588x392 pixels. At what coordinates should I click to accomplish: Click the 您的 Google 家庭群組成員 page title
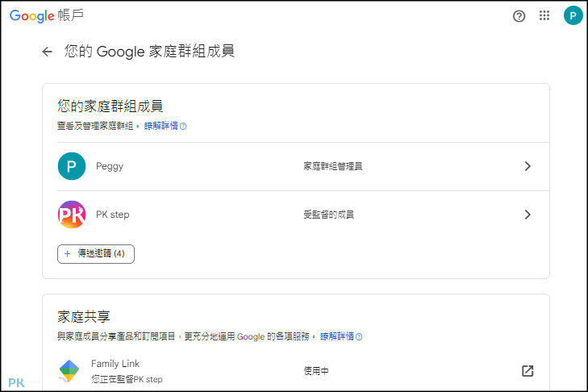[x=150, y=52]
